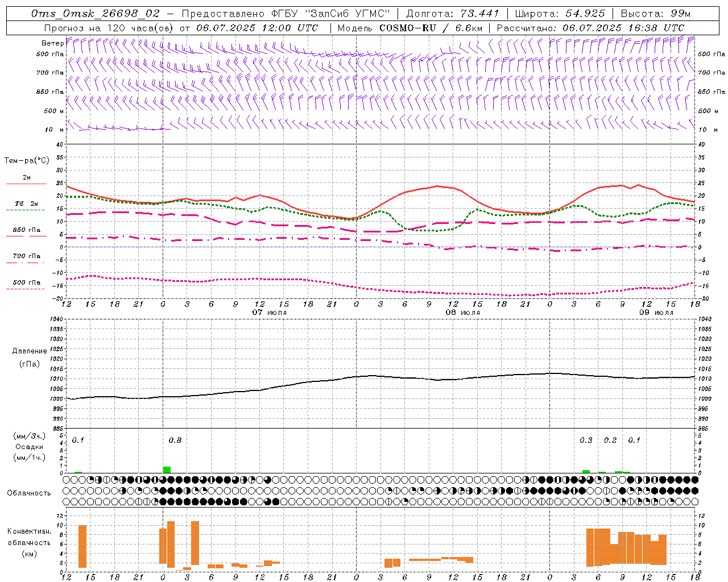
Task: Click the Конвективн. label
Action: coord(29,531)
